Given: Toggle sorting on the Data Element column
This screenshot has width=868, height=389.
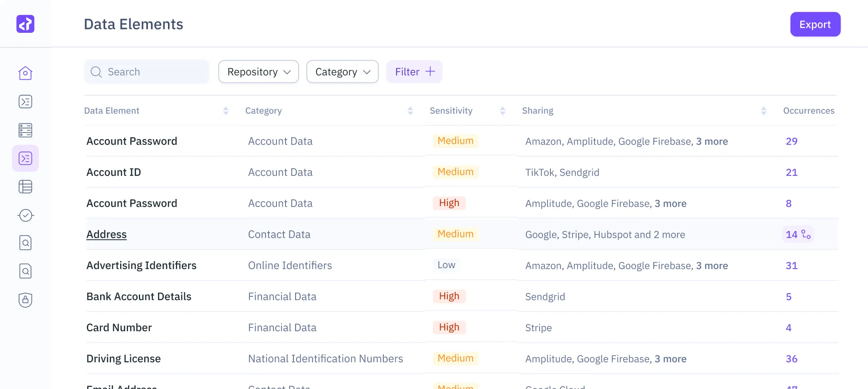Looking at the screenshot, I should click(x=226, y=111).
